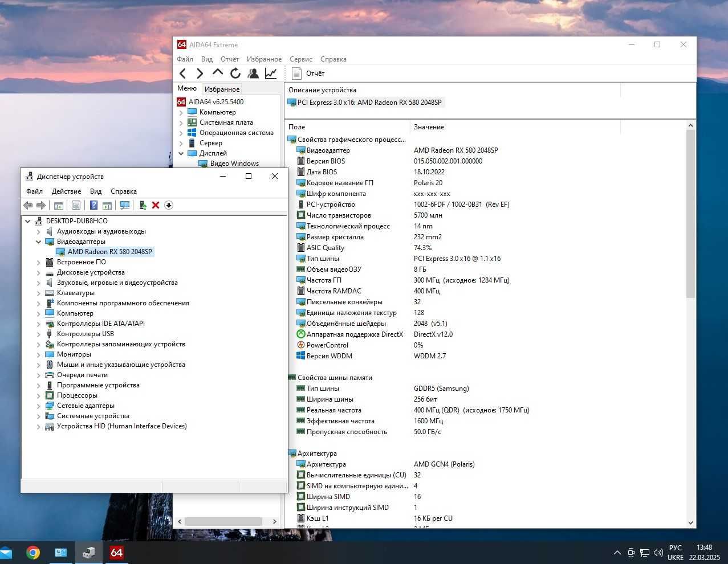Click the Device Manager taskbar icon
Image resolution: width=728 pixels, height=564 pixels.
(x=89, y=553)
